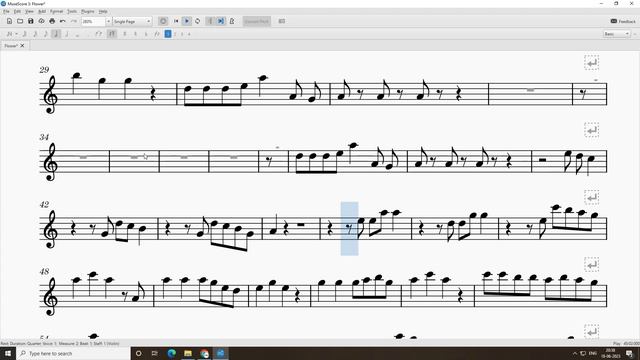
Task: Click measure number 29 label
Action: pos(44,70)
